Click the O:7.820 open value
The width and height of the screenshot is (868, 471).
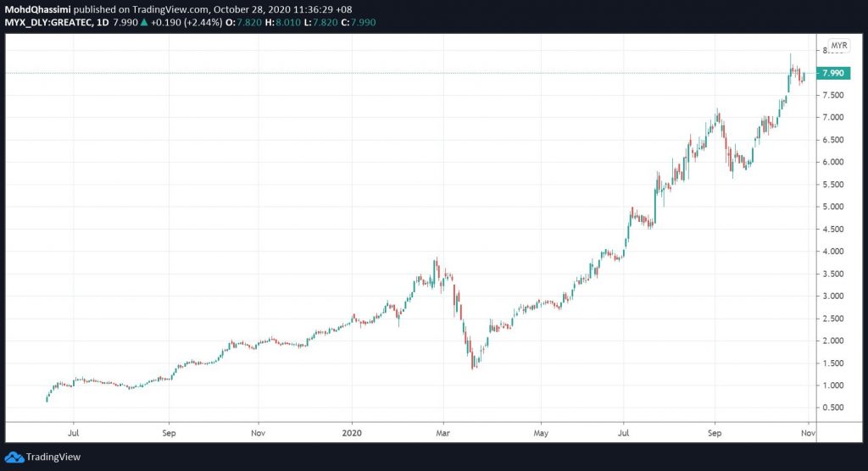click(x=244, y=21)
